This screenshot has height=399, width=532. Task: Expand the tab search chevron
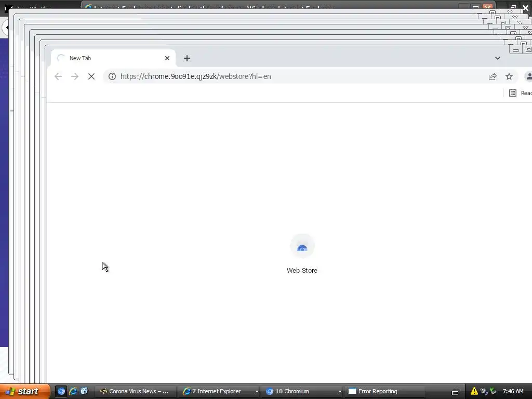(x=497, y=58)
